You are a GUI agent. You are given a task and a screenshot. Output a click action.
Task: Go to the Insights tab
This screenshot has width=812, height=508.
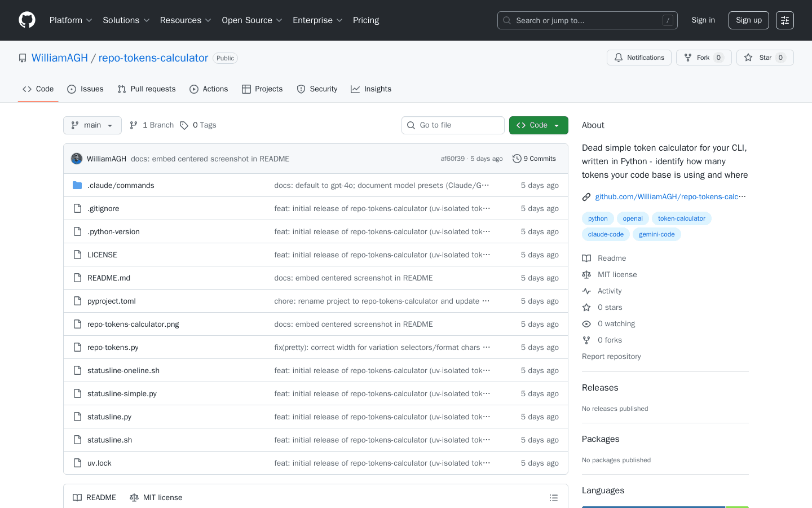click(x=370, y=89)
